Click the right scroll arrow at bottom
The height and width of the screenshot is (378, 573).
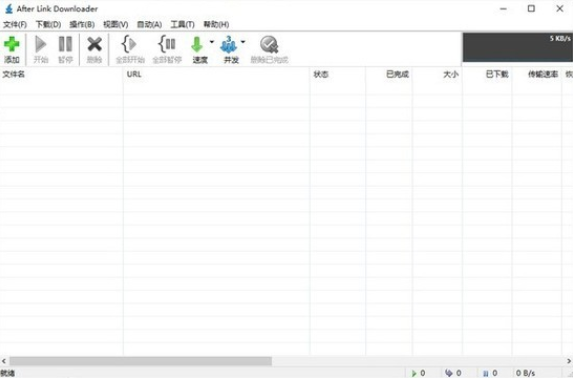(569, 361)
